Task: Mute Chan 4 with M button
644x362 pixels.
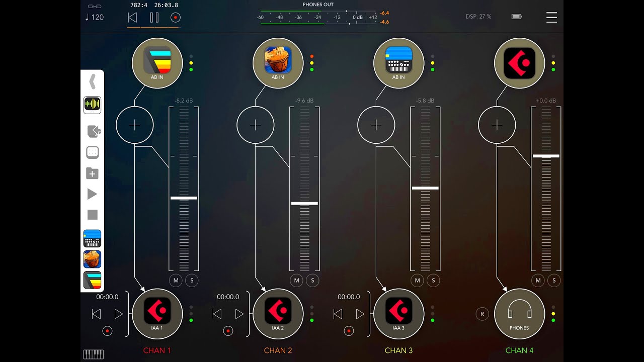Action: pyautogui.click(x=538, y=281)
